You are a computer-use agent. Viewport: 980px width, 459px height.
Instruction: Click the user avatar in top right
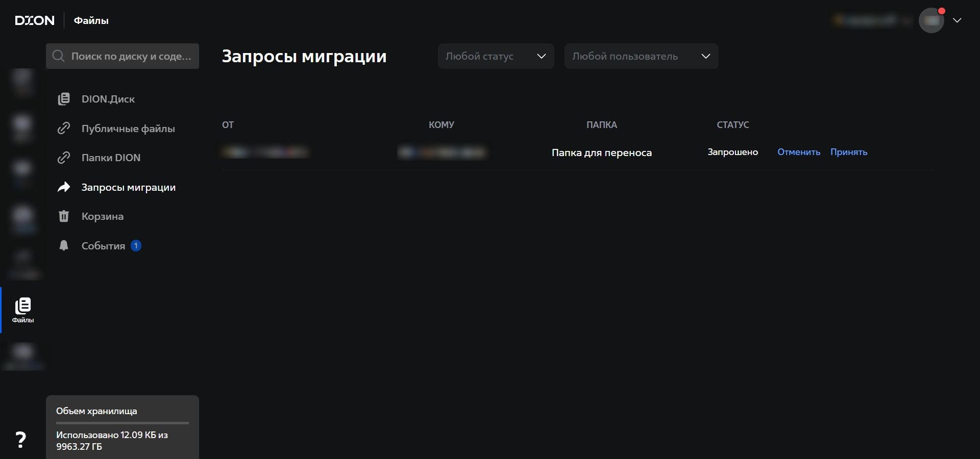click(x=931, y=20)
